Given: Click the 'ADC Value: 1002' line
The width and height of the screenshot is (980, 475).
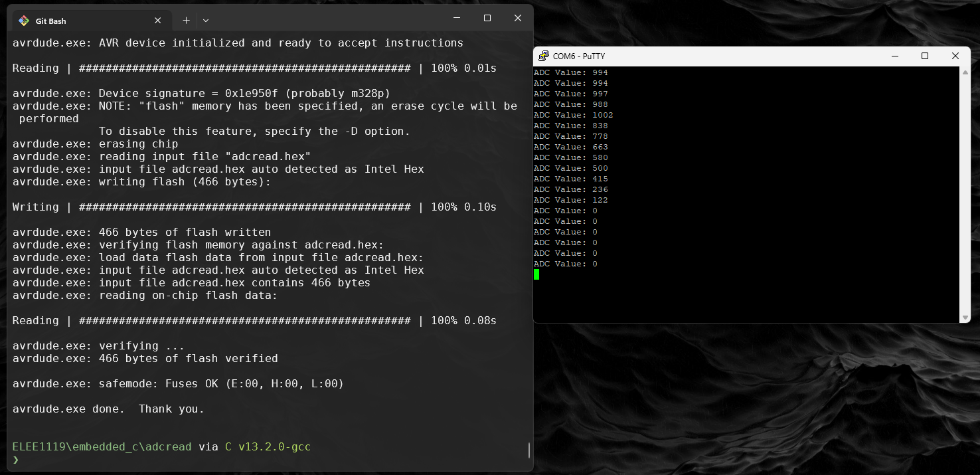Looking at the screenshot, I should (x=574, y=115).
